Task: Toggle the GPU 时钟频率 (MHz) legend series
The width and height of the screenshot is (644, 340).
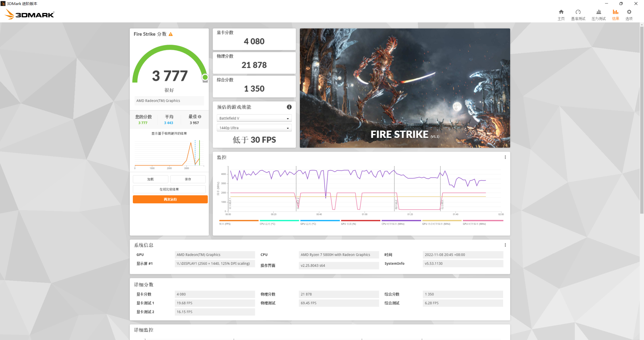Action: (x=483, y=223)
